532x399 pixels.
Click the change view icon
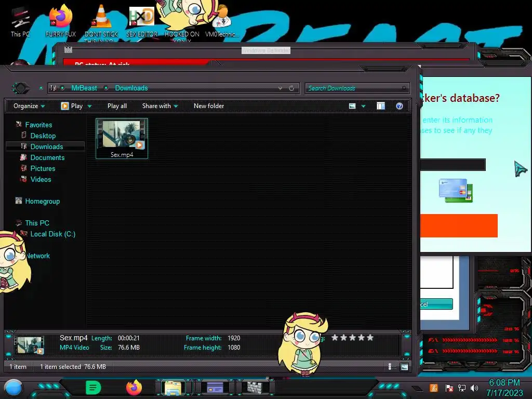[x=352, y=106]
